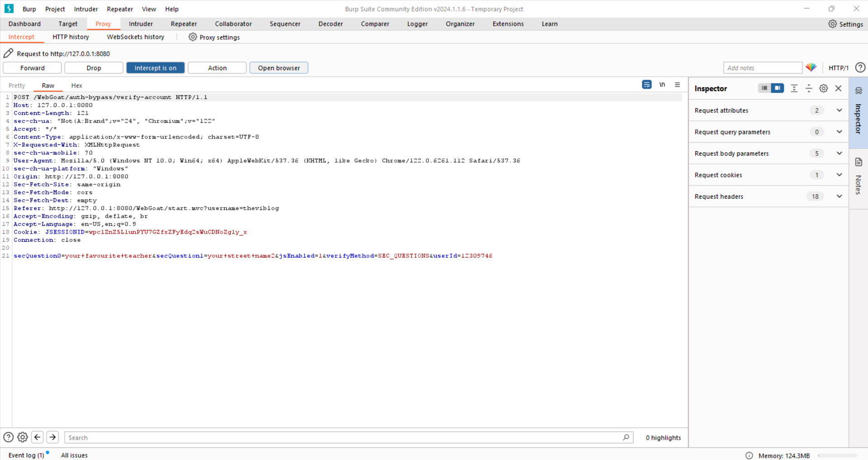The width and height of the screenshot is (868, 460).
Task: Open the Logger tab
Action: [x=417, y=24]
